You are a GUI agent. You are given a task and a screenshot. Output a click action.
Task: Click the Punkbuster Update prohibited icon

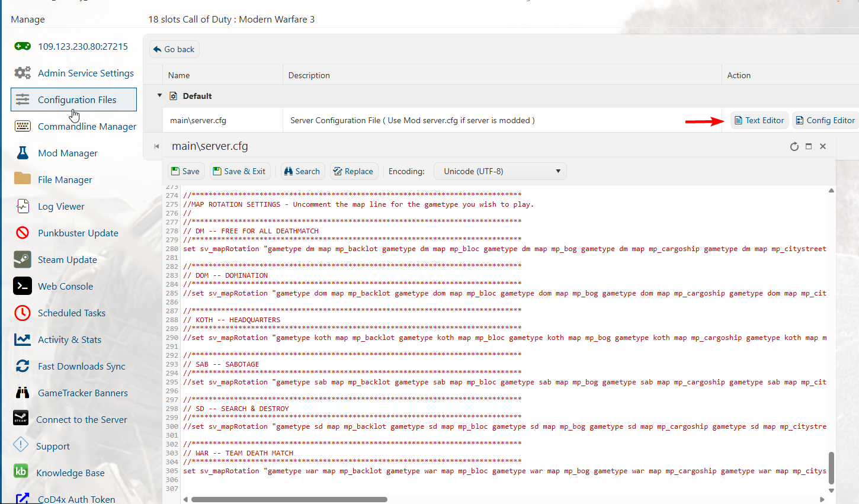23,233
